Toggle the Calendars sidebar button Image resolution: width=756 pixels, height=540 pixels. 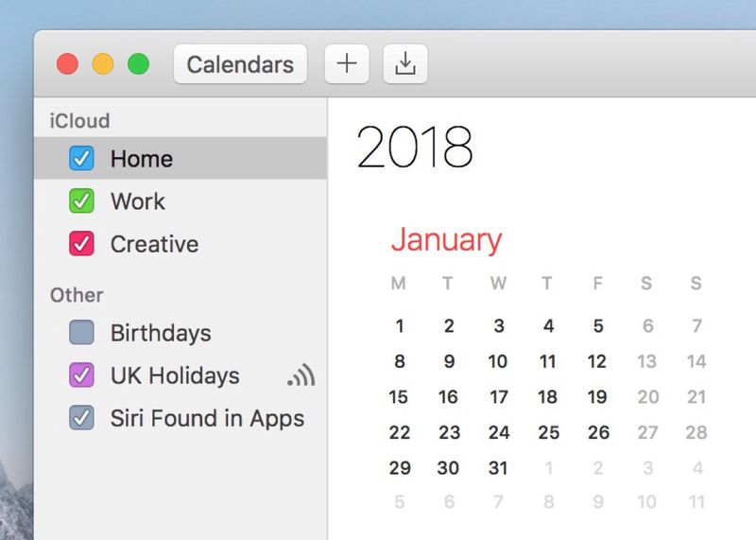pyautogui.click(x=240, y=63)
